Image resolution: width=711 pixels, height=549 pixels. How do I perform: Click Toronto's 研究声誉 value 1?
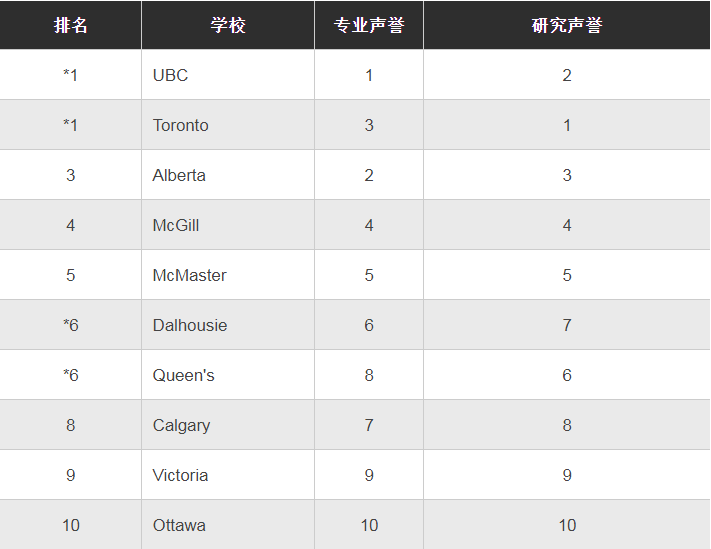coord(567,125)
